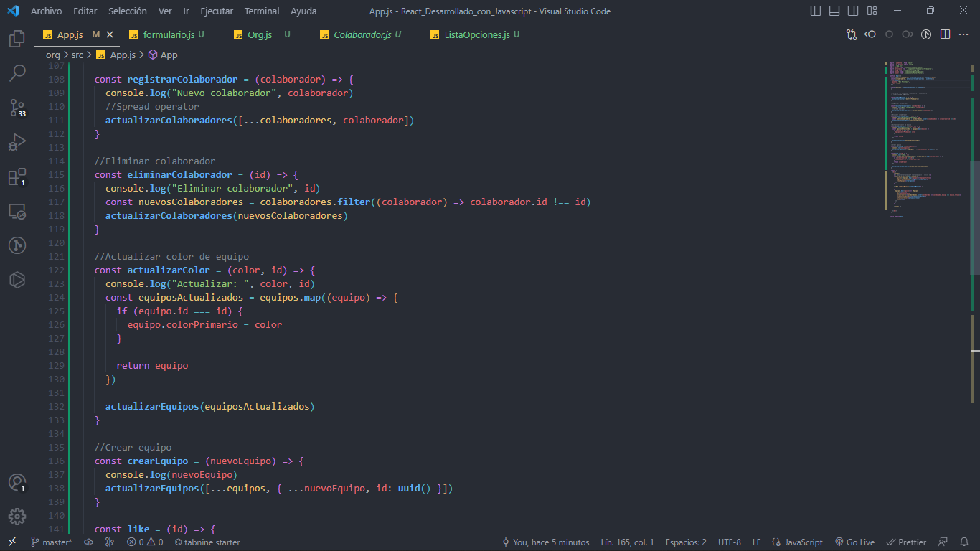Open the Tabnine hexagon icon in activity bar
The image size is (980, 551).
pos(17,280)
